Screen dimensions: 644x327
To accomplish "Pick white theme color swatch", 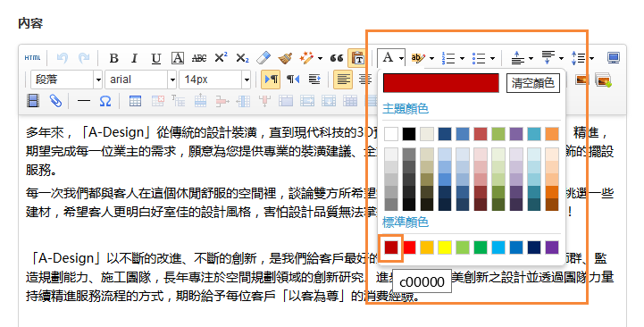I will [x=391, y=134].
